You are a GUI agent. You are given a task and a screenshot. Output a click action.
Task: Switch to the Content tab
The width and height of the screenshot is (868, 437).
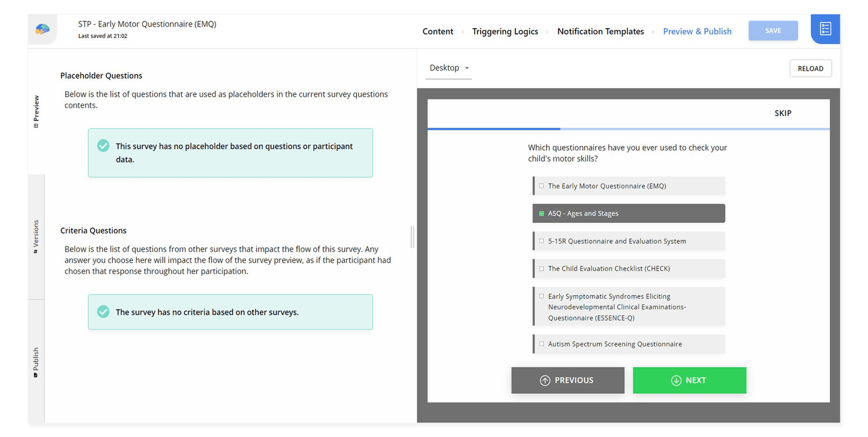pyautogui.click(x=437, y=31)
